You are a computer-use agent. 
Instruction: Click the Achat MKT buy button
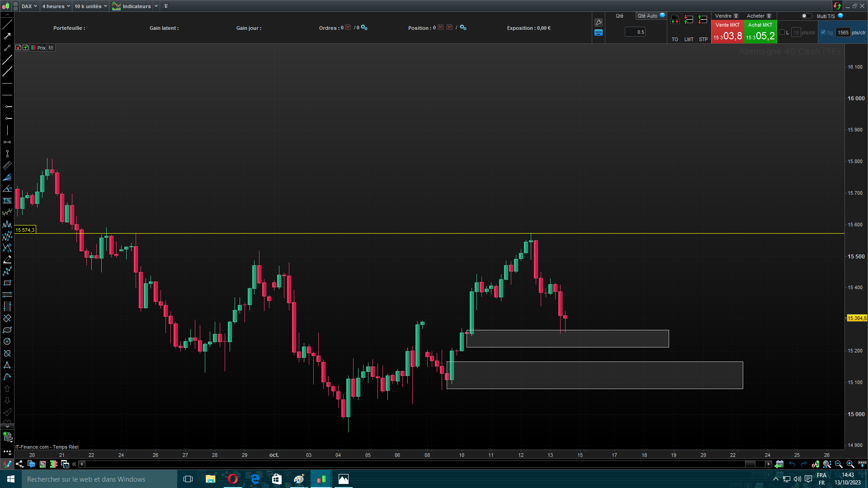pos(760,32)
